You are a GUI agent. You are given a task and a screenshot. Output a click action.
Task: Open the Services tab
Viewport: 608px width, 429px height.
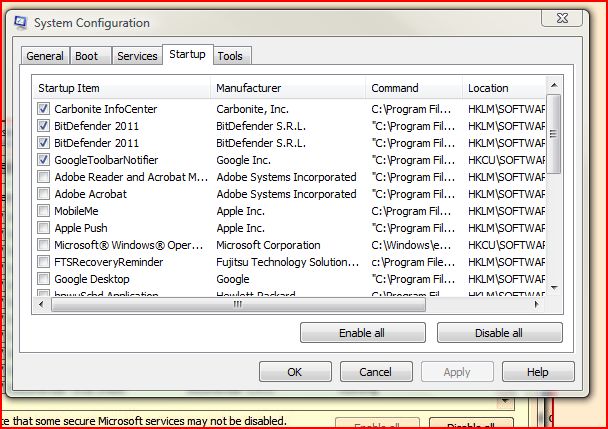tap(137, 56)
